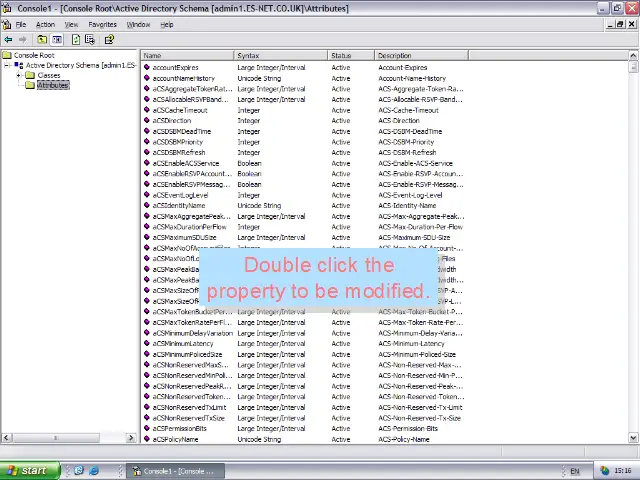Screen dimensions: 640x480
Task: Select the aCSDSBMDeadTime attribute icon
Action: click(147, 131)
